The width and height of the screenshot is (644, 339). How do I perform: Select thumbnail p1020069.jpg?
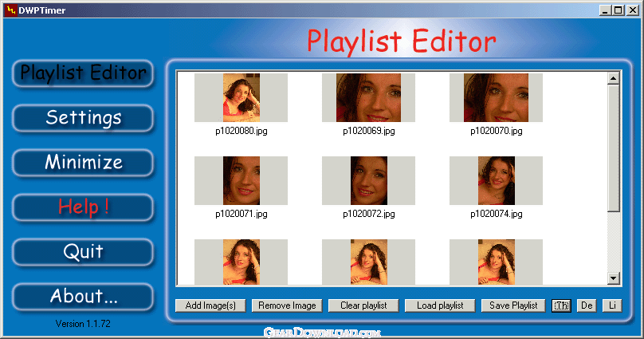[x=368, y=97]
